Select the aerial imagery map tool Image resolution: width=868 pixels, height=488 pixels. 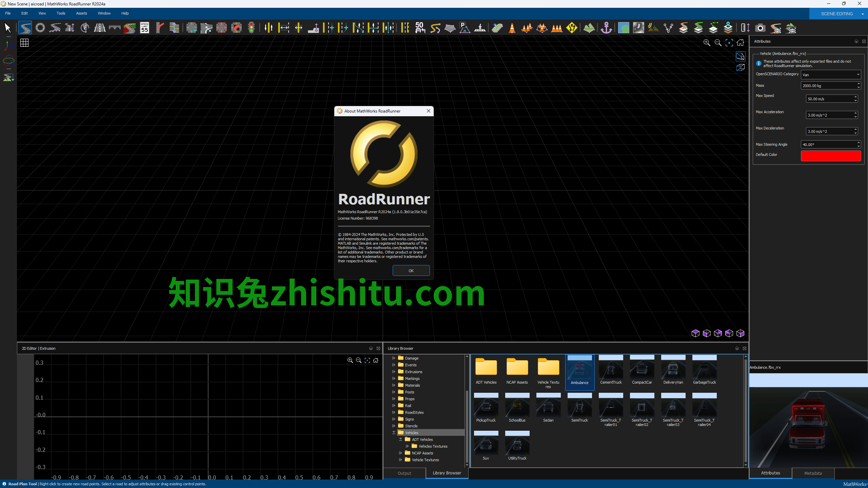tap(623, 28)
